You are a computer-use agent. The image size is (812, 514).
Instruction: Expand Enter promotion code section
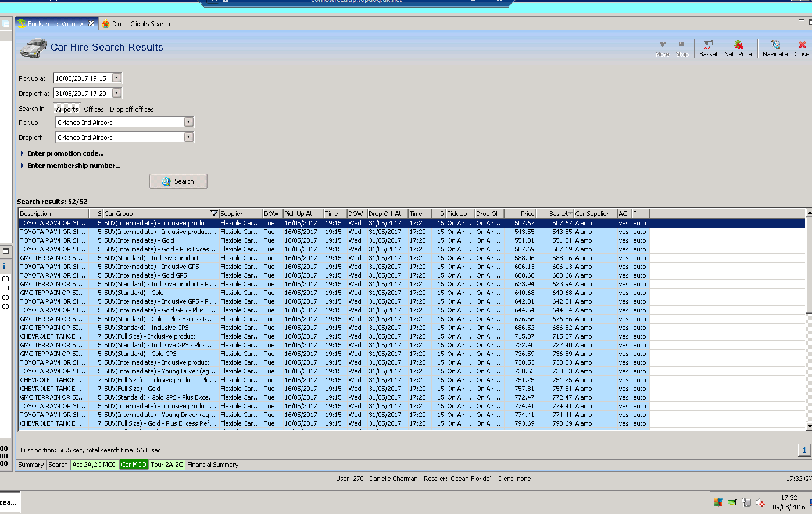pyautogui.click(x=62, y=153)
